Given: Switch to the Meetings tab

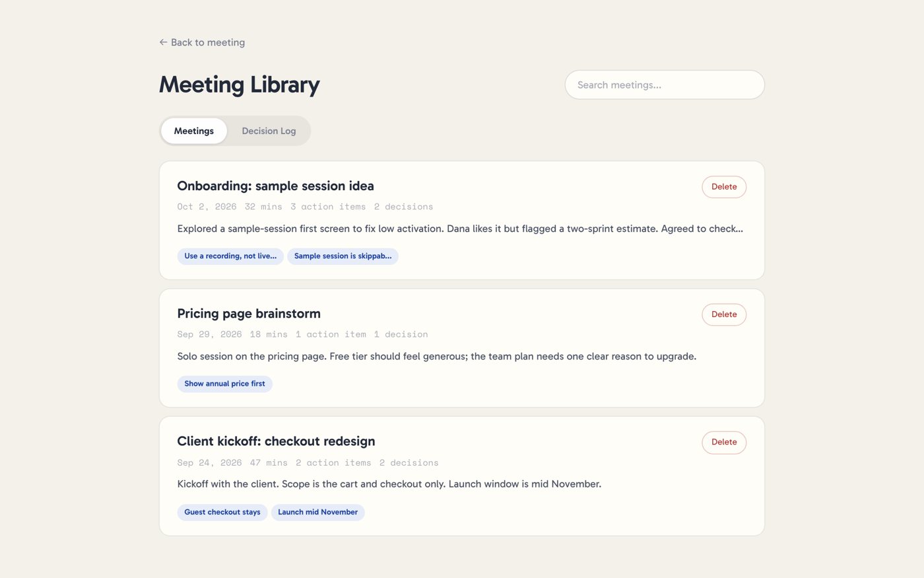Looking at the screenshot, I should pos(194,131).
